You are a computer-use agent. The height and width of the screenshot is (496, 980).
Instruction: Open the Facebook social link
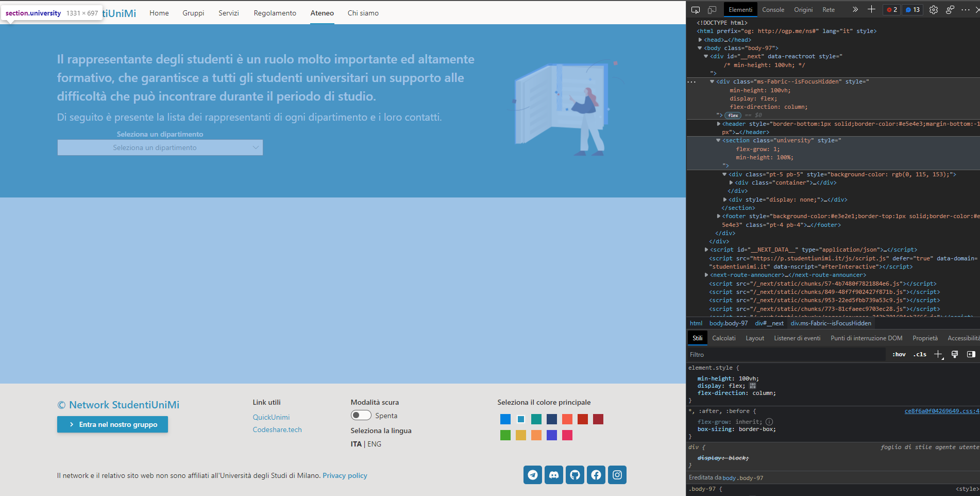tap(596, 475)
